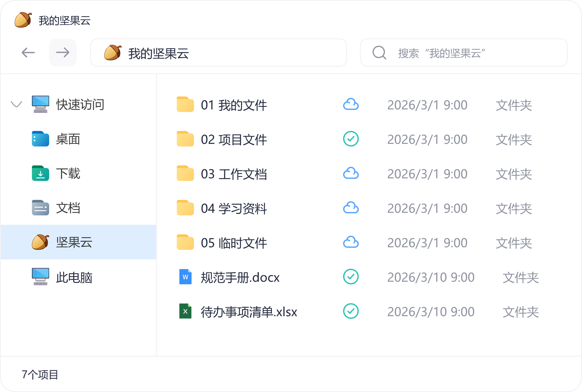Click the forward navigation arrow
Screen dimensions: 582x392
(x=63, y=53)
